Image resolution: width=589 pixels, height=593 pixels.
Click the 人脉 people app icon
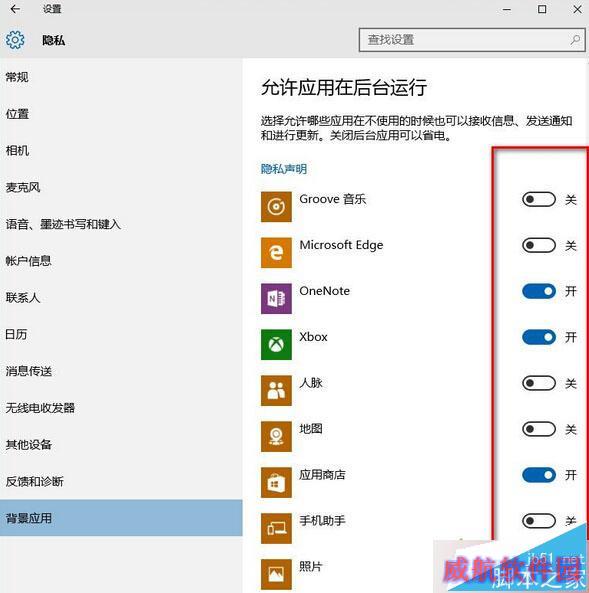click(x=276, y=390)
